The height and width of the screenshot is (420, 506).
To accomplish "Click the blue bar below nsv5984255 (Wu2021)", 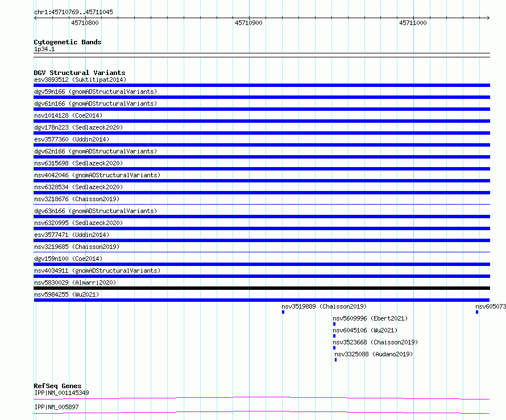I will pyautogui.click(x=262, y=300).
